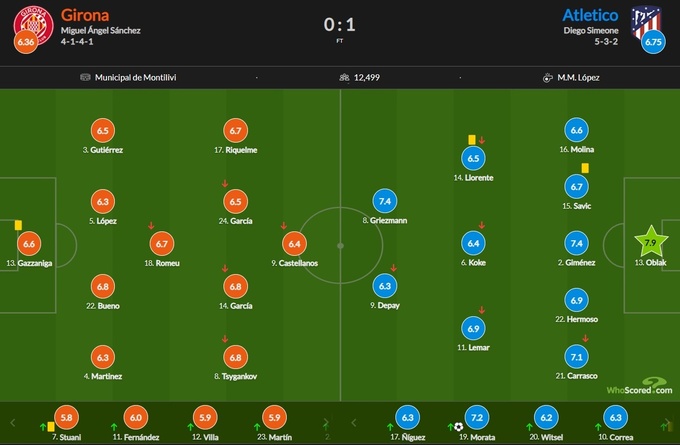Click the yellow card above Savic
The height and width of the screenshot is (445, 680).
pos(585,168)
